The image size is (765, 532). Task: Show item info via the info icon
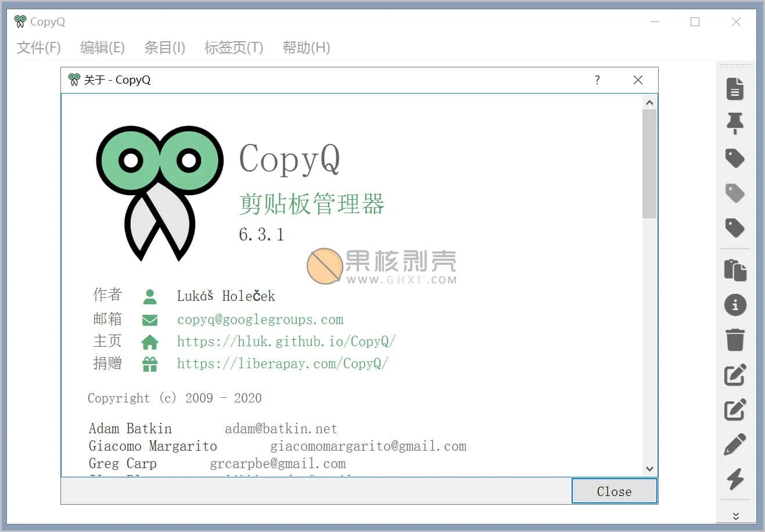(x=735, y=305)
